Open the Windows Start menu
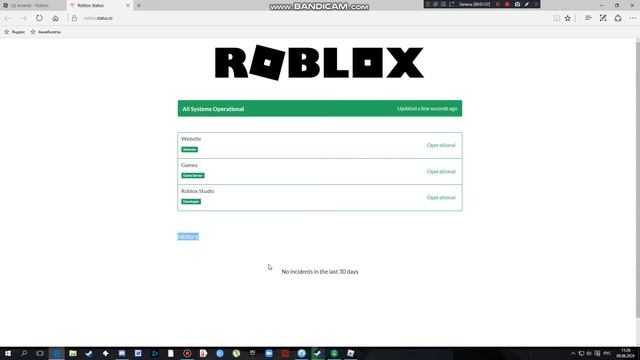The image size is (640, 360). (x=8, y=353)
